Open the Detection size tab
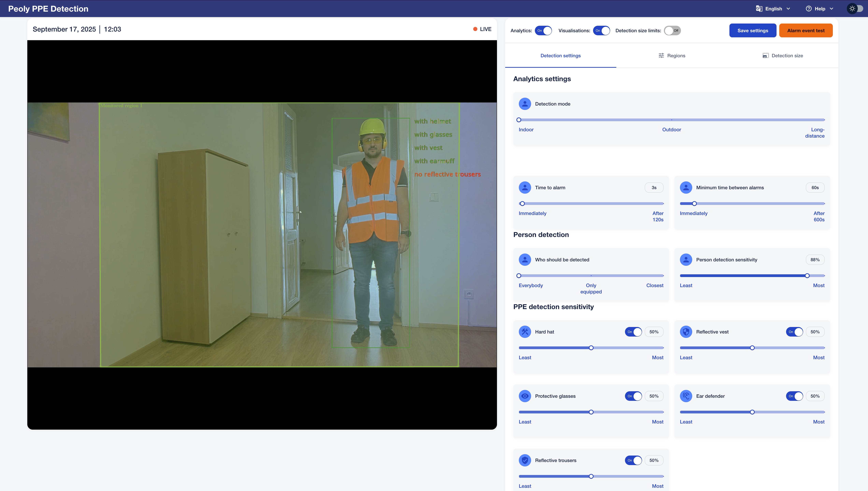 [x=783, y=56]
